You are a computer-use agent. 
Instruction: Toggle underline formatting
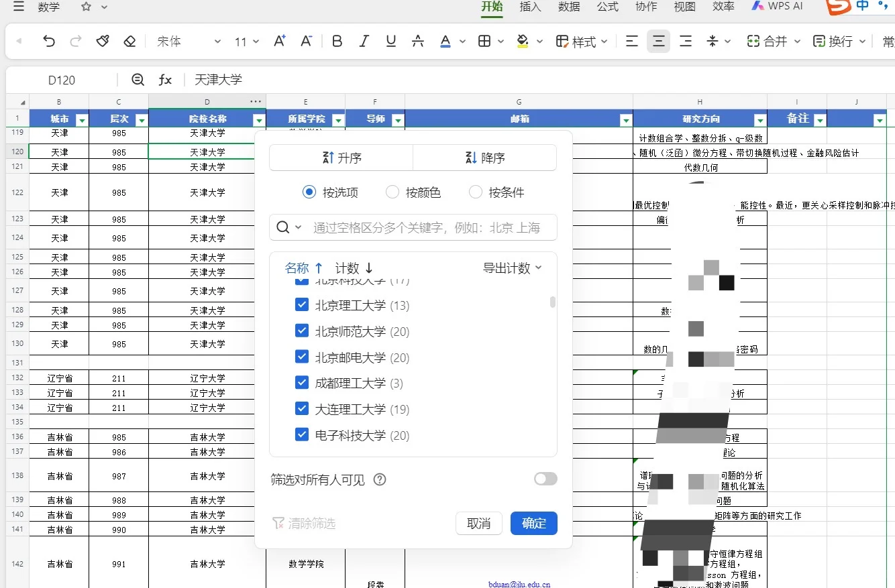point(391,42)
